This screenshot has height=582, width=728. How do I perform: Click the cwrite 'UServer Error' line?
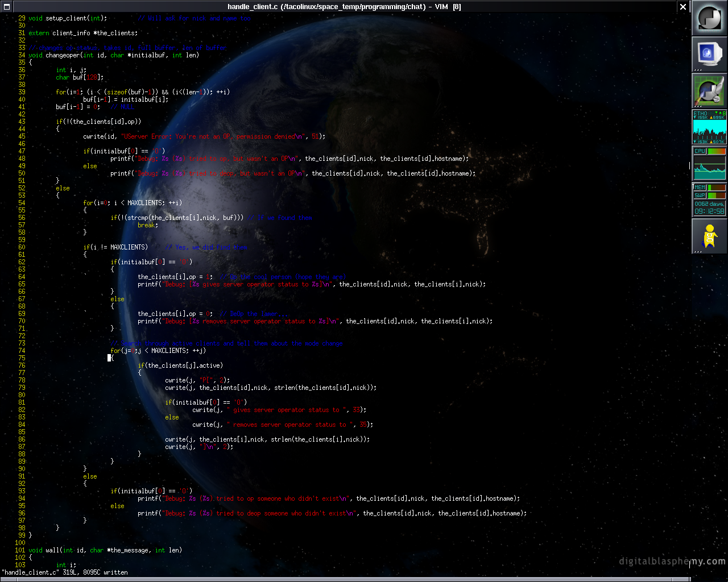click(x=204, y=136)
